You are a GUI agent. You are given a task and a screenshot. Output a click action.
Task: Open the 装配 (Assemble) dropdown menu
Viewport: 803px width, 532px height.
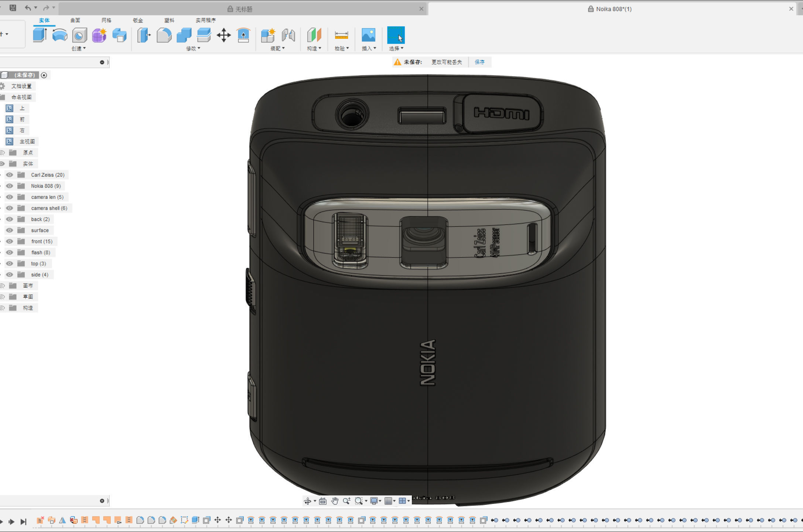[x=277, y=48]
